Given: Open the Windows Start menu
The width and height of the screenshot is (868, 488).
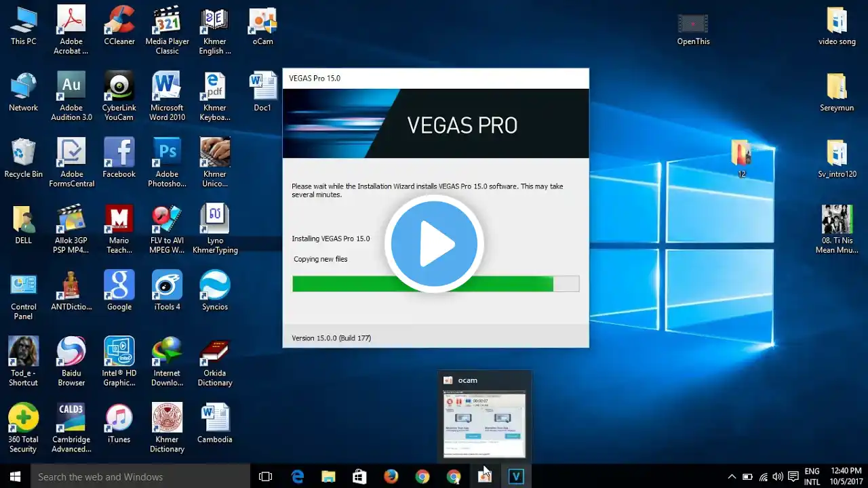Looking at the screenshot, I should pos(15,476).
